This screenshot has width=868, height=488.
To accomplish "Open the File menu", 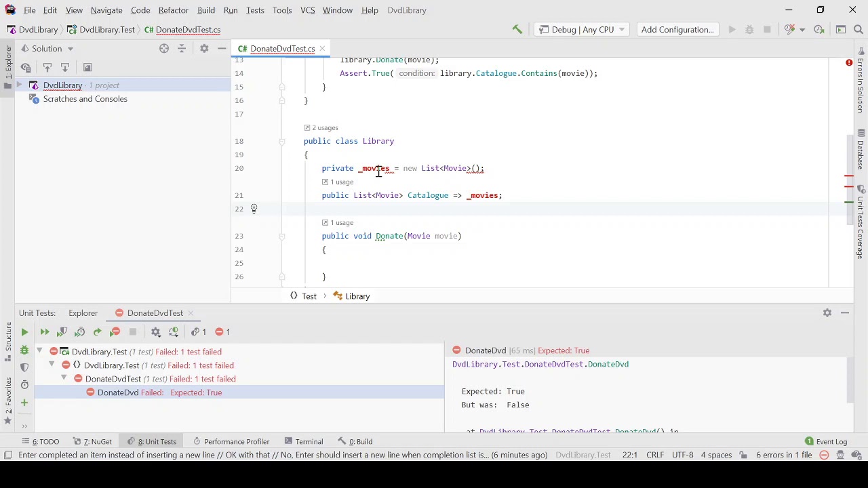I will point(30,10).
